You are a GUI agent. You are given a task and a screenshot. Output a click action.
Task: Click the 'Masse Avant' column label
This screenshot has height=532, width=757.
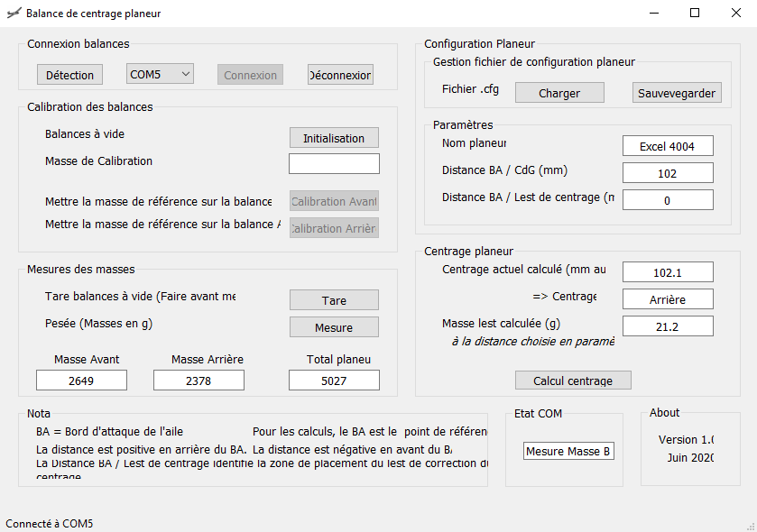(87, 359)
